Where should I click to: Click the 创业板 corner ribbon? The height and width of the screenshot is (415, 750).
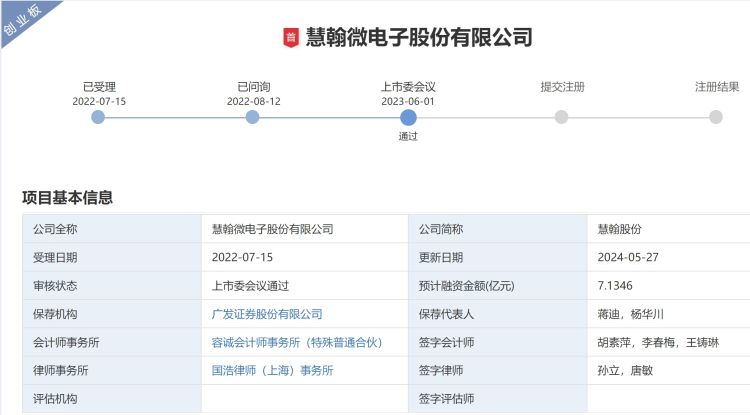[22, 19]
